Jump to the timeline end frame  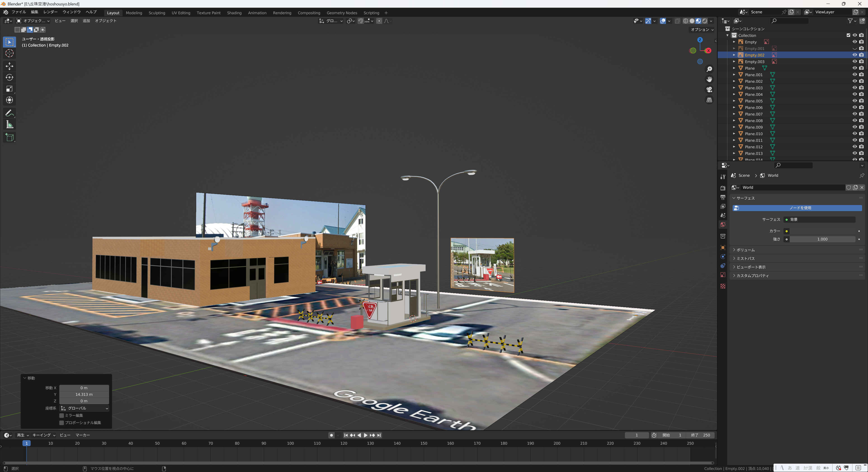point(379,435)
